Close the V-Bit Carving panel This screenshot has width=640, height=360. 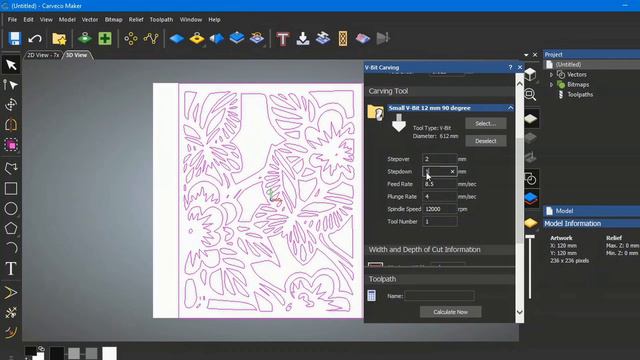tap(520, 67)
